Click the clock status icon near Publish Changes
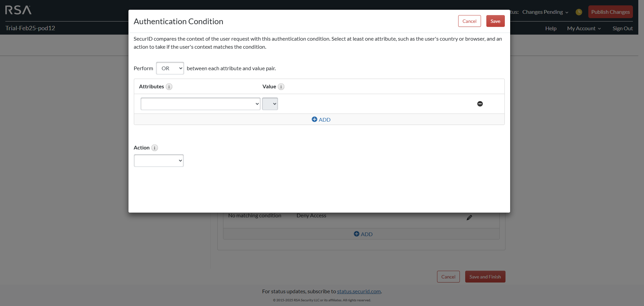This screenshot has width=644, height=306. point(579,12)
